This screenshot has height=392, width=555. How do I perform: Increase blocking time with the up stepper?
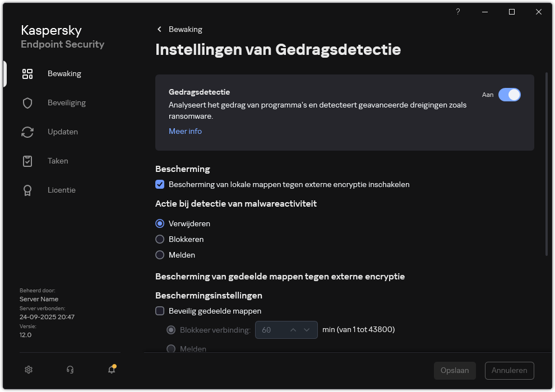tap(293, 330)
